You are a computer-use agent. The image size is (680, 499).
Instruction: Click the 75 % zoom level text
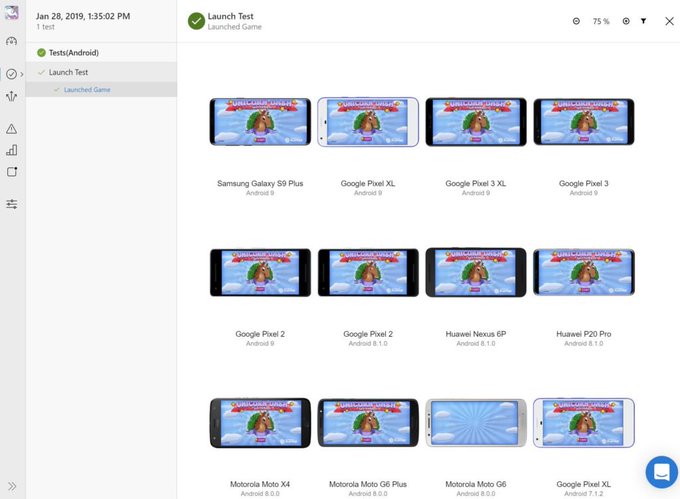(601, 21)
